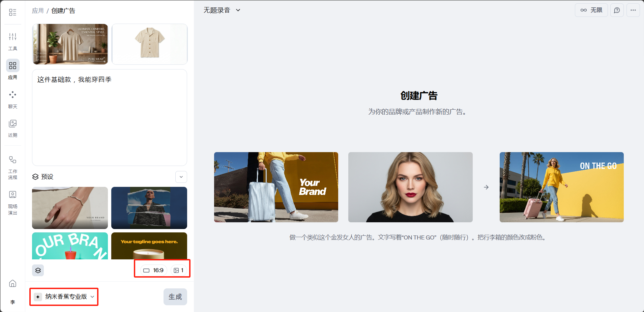Open the 工作流程 (Workflow) sidebar section
644x312 pixels.
pos(12,167)
